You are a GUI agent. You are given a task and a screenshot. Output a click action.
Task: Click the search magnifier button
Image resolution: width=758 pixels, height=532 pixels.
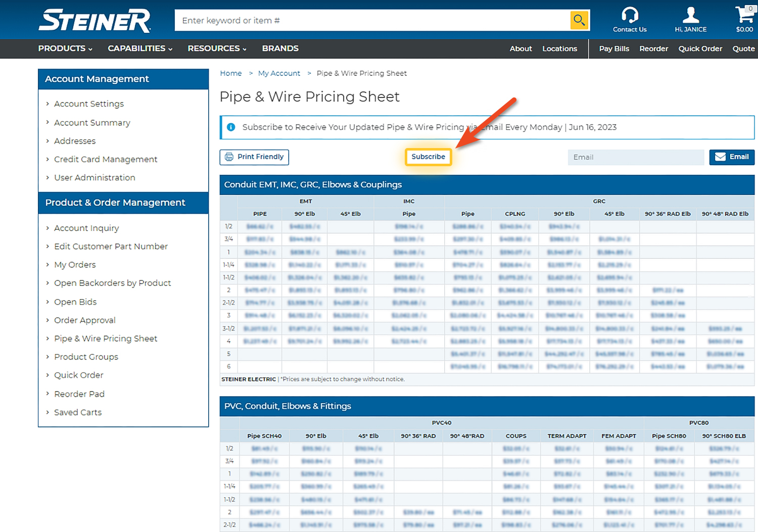(579, 20)
